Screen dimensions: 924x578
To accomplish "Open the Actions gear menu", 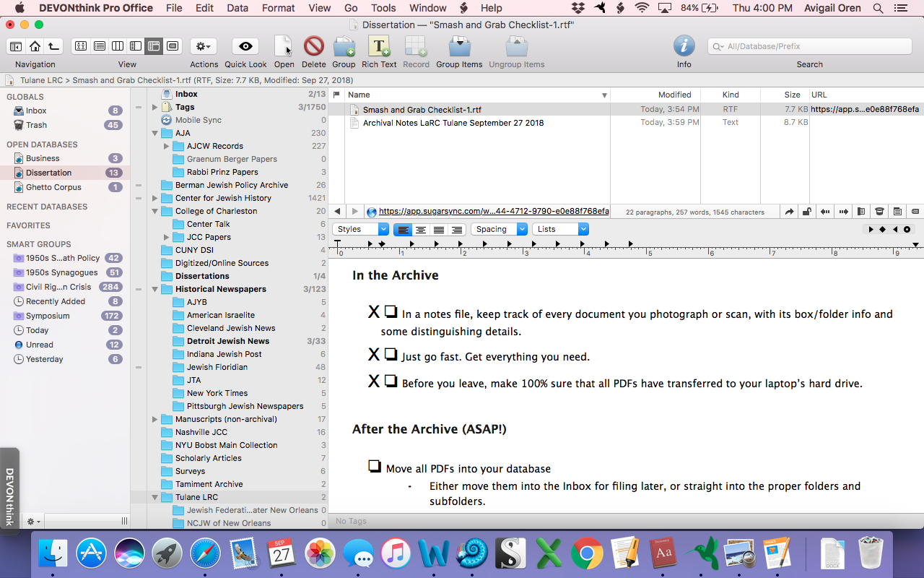I will point(204,46).
